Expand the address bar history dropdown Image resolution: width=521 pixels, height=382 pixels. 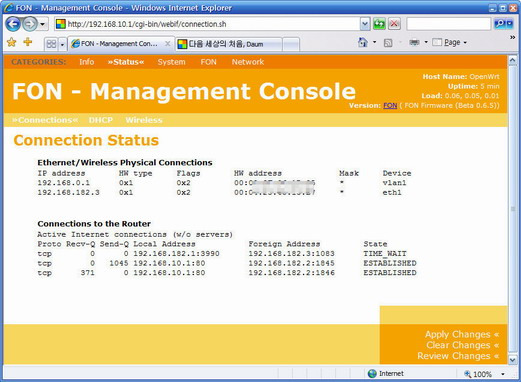365,24
